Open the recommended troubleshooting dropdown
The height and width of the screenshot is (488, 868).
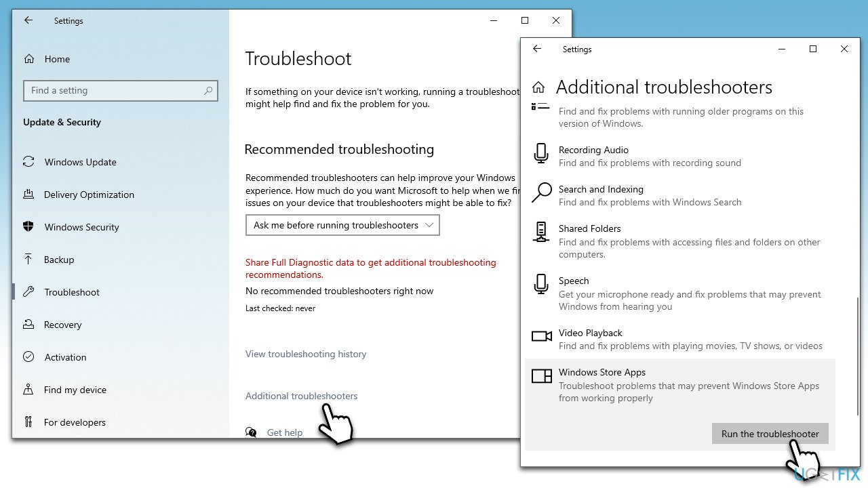(x=342, y=224)
